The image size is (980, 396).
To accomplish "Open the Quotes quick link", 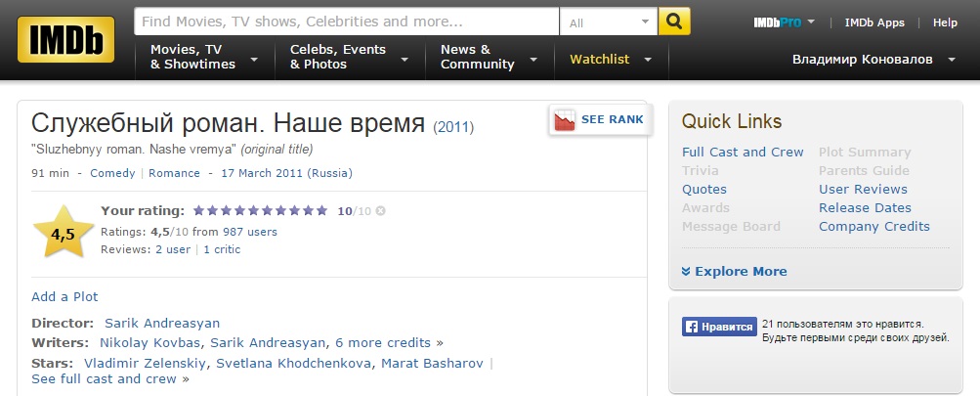I will (x=704, y=190).
